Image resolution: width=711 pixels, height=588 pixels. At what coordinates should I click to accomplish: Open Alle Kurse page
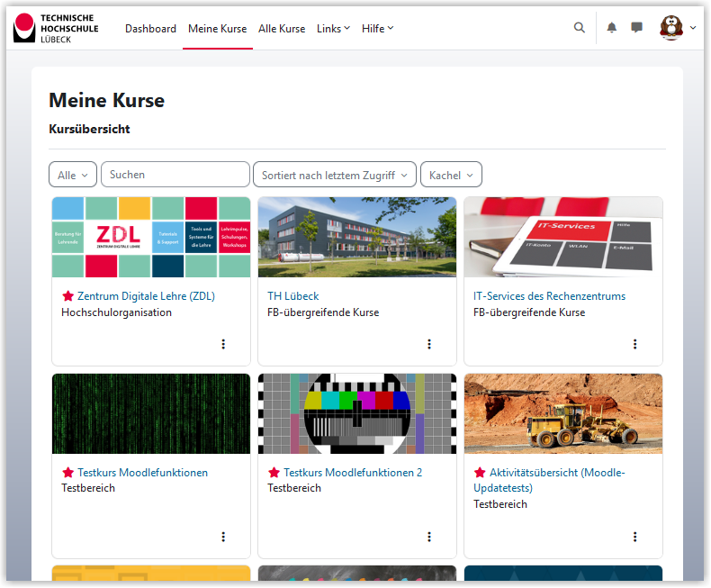pyautogui.click(x=282, y=29)
